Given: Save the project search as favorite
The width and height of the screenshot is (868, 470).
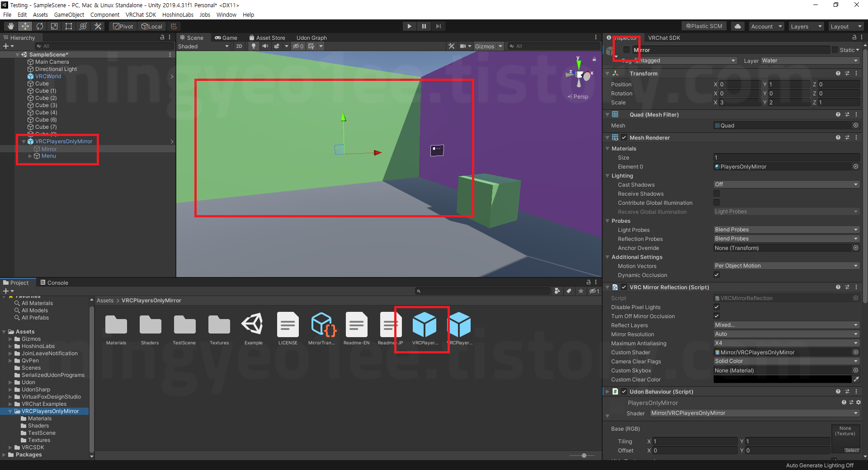Looking at the screenshot, I should click(x=581, y=291).
